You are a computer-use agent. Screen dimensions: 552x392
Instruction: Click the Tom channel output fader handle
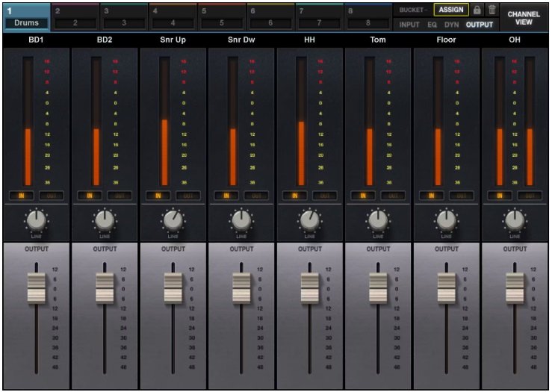(x=378, y=287)
